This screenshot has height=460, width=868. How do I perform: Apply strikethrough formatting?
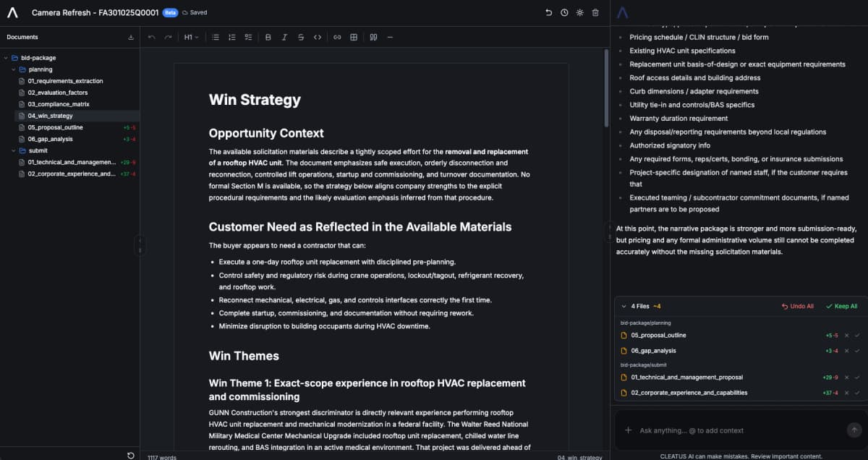coord(301,38)
